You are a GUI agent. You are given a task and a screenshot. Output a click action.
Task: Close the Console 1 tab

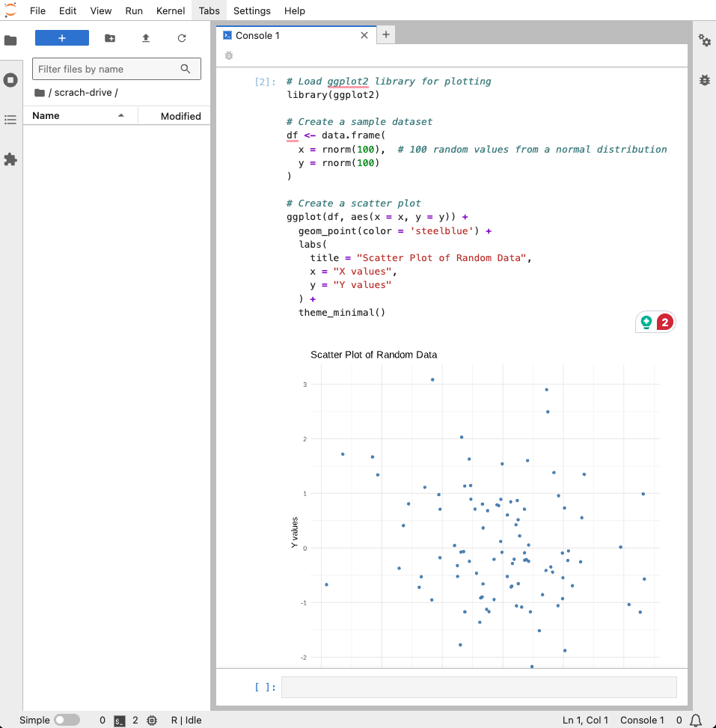(x=364, y=35)
